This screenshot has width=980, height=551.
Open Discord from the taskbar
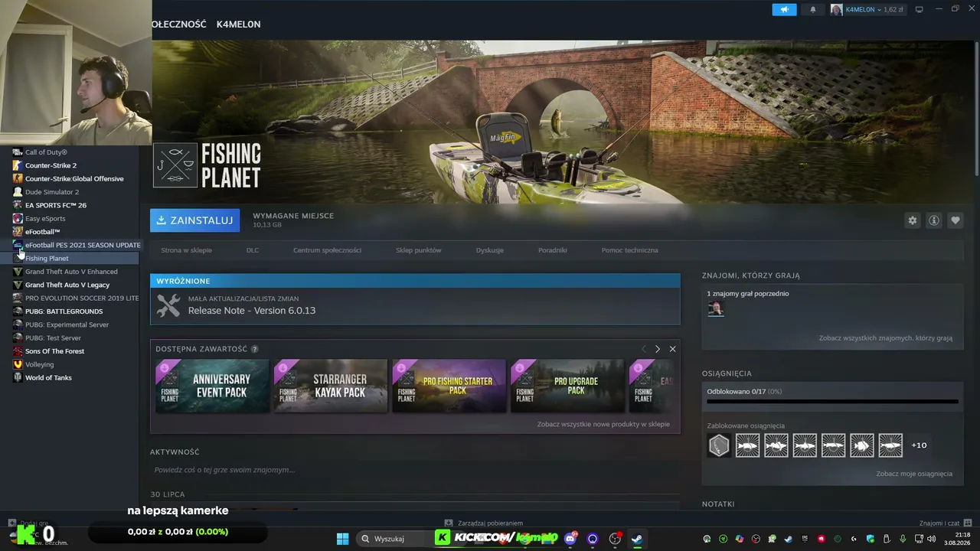(570, 539)
